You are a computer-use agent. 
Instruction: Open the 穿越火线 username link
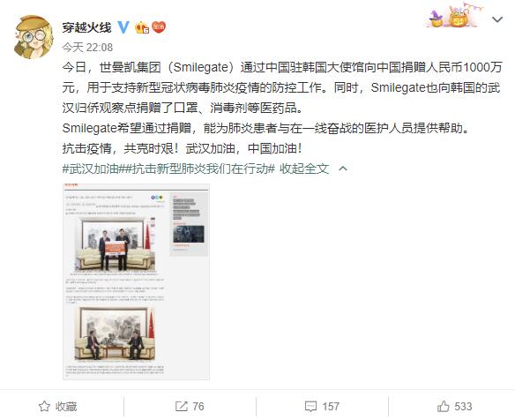86,27
